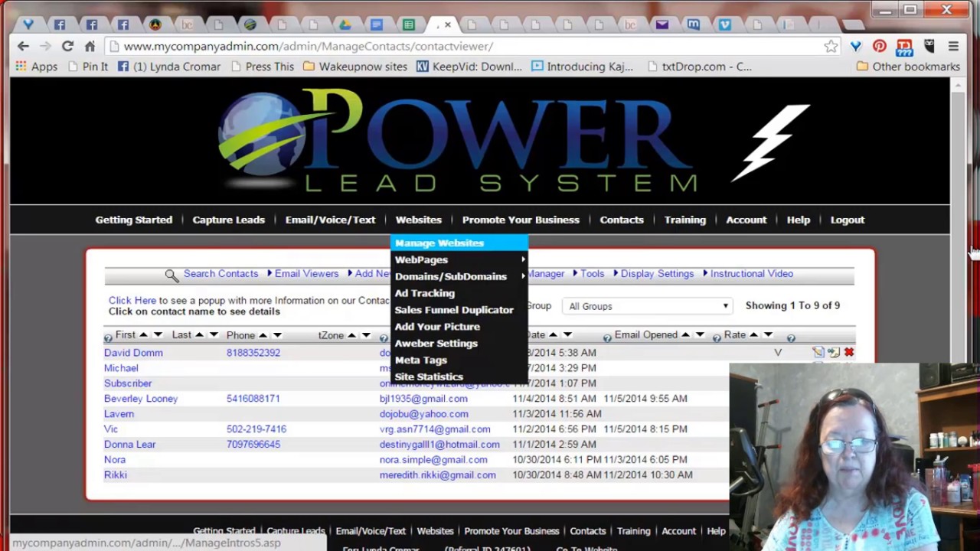Image resolution: width=980 pixels, height=551 pixels.
Task: Sort First column ascending with up arrow
Action: point(143,335)
